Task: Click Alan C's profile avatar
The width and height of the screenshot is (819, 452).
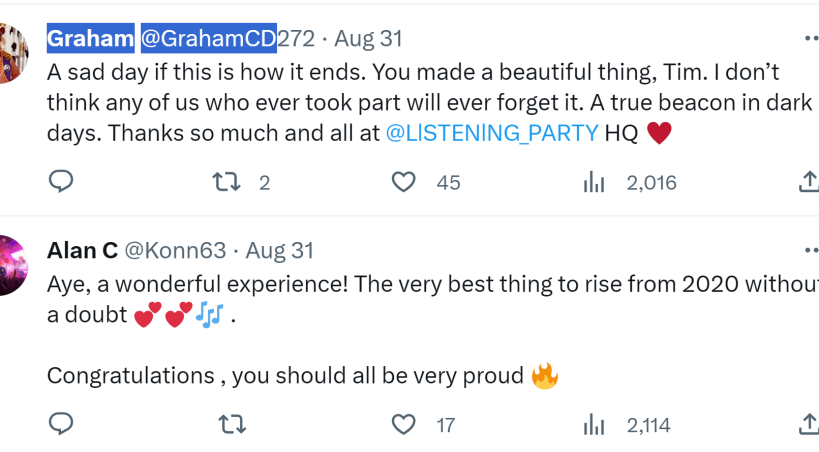Action: click(x=12, y=265)
